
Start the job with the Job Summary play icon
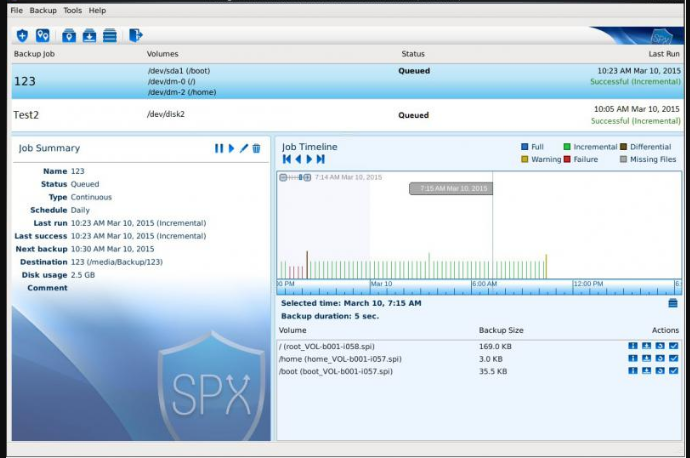click(232, 148)
